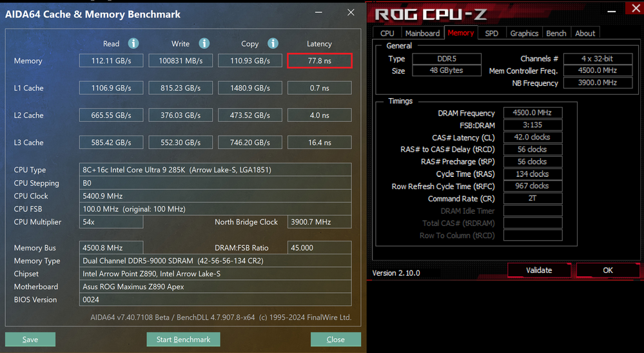Open the CPU tab in CPU-Z
644x353 pixels.
pos(387,34)
